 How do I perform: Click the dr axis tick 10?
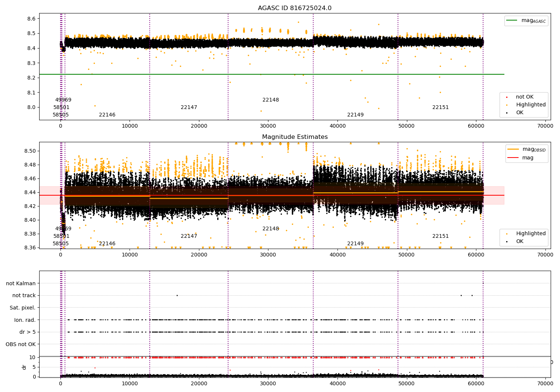pyautogui.click(x=32, y=357)
